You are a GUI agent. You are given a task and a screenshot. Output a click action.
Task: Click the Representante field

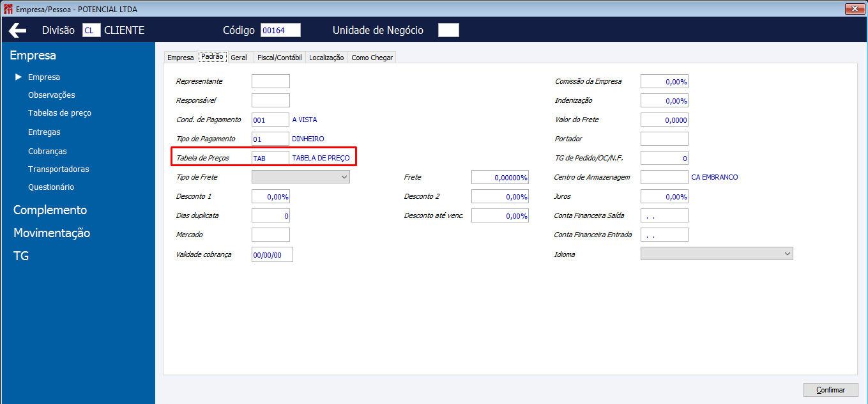click(271, 81)
